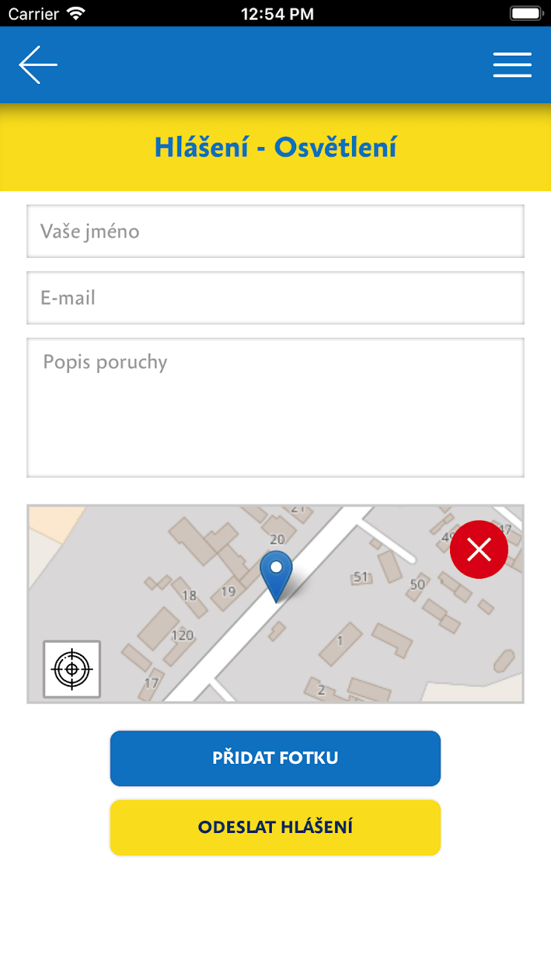
Task: Submit with ODESLAT HLÁŠENÍ button
Action: [275, 828]
